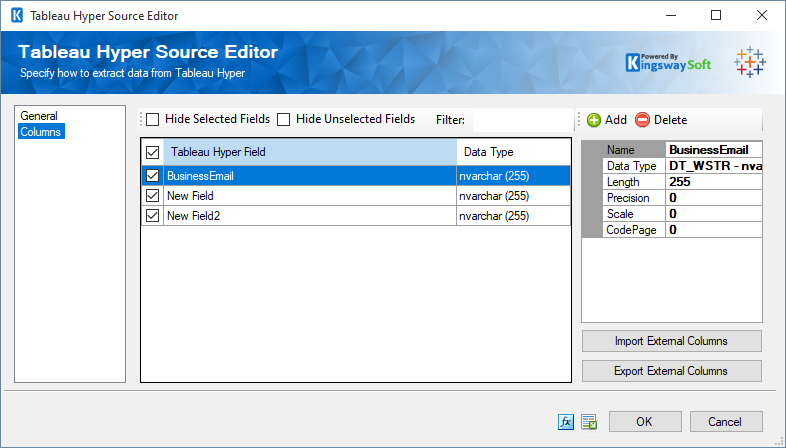Screen dimensions: 786x448
Task: Edit the Scale property value
Action: 714,214
